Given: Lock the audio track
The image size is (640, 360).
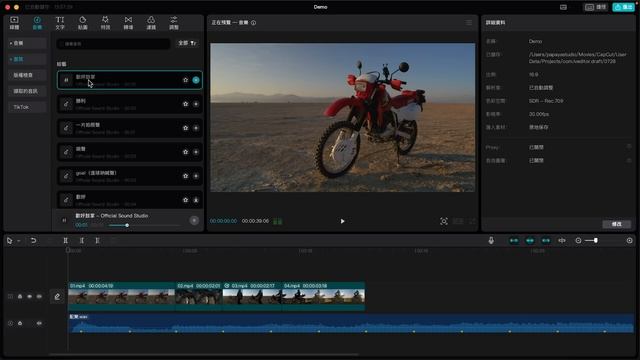Looking at the screenshot, I should pos(20,323).
